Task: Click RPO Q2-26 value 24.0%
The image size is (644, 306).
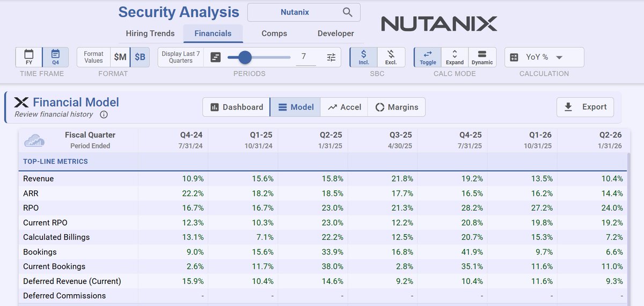Action: click(x=611, y=208)
